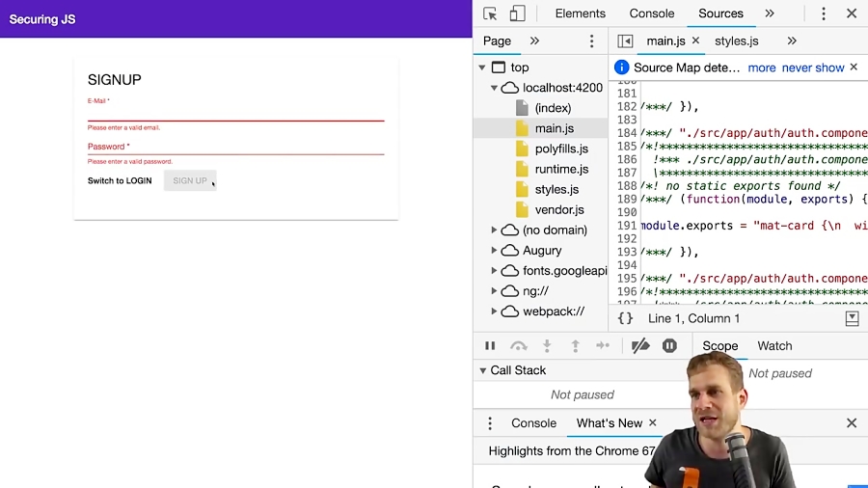Screen dimensions: 868x488
Task: Pause script execution button
Action: [490, 346]
